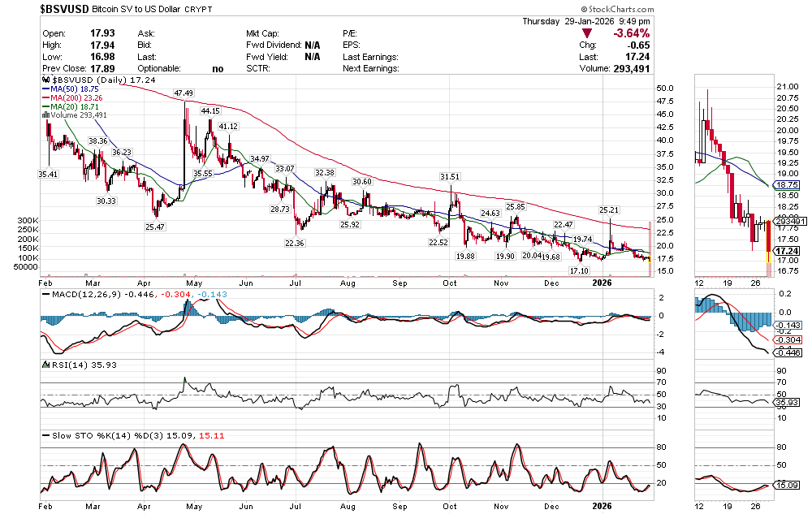Click the 22.36 July low label

tap(295, 244)
